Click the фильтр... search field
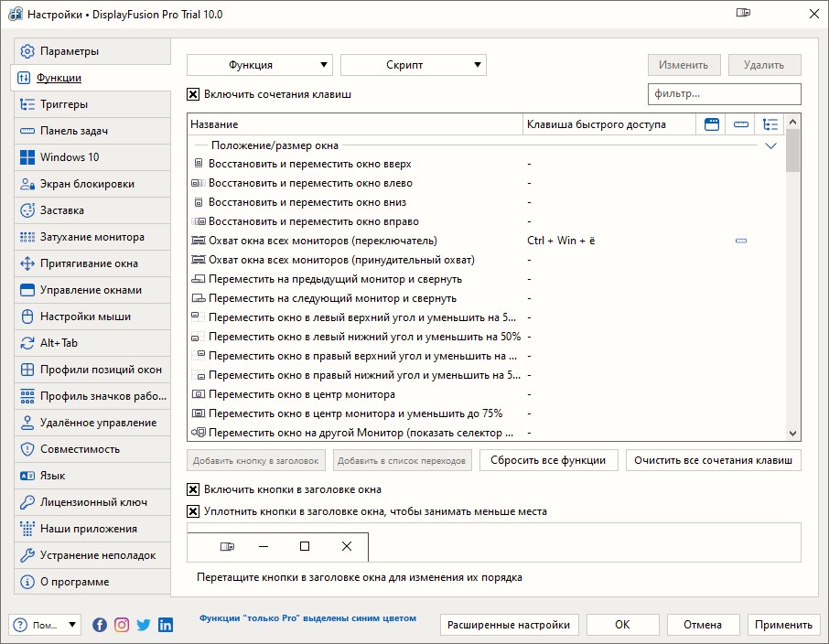829x644 pixels. point(725,94)
